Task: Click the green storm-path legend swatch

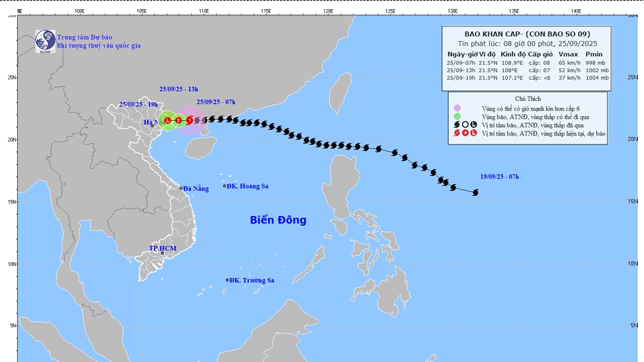Action: [456, 116]
